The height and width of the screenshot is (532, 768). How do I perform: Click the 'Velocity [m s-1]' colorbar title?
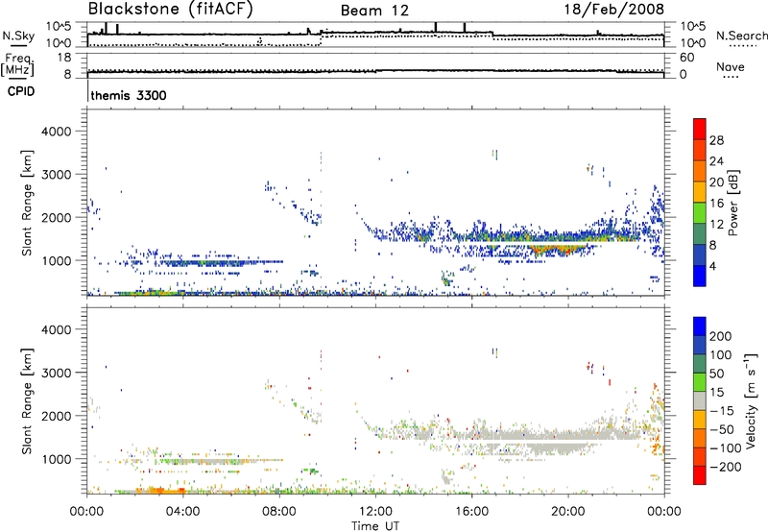coord(751,400)
